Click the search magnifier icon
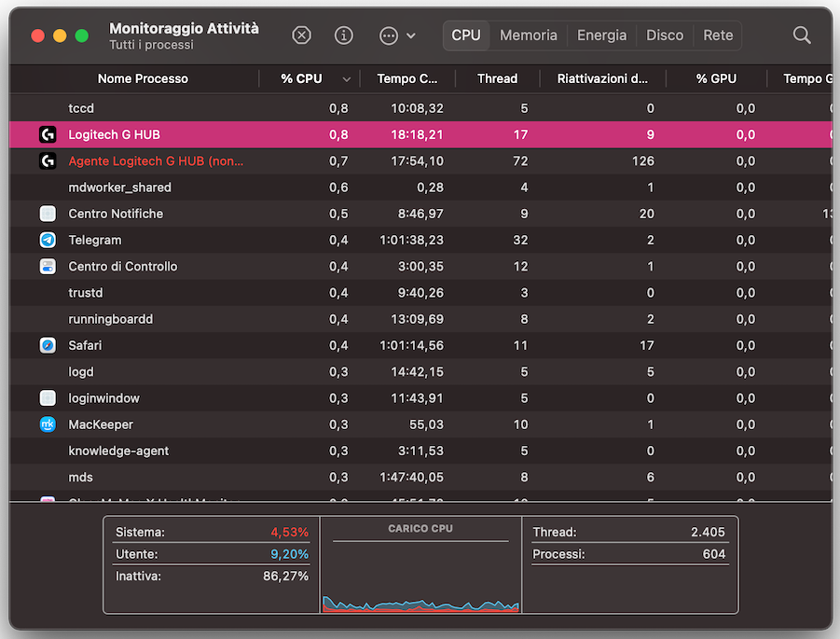Screen dimensions: 840x639 pos(802,35)
